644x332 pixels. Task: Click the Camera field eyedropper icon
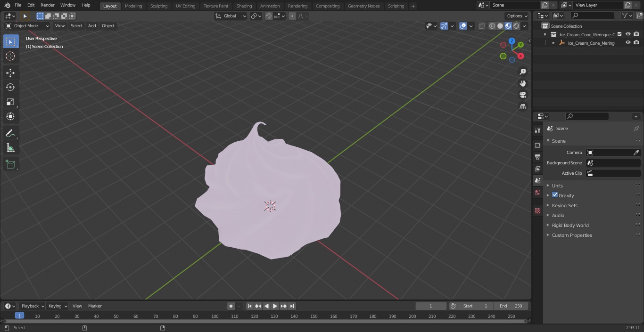pos(636,153)
